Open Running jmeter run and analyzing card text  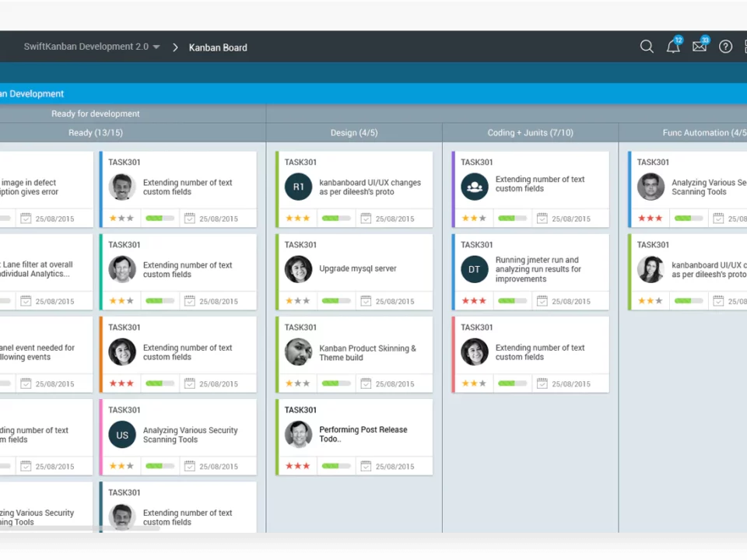pos(538,269)
